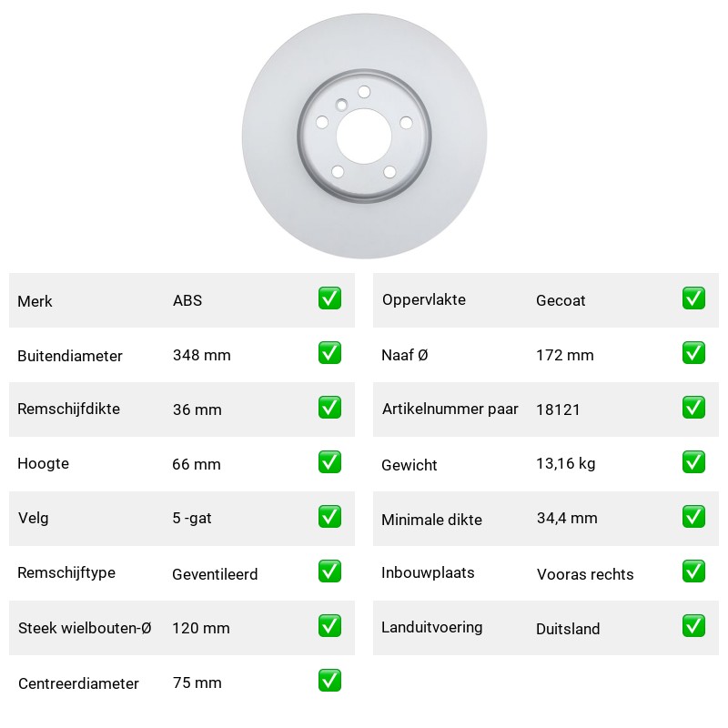Click checkmark beside Centreerdiameter 75 mm
The image size is (728, 728).
pyautogui.click(x=329, y=680)
